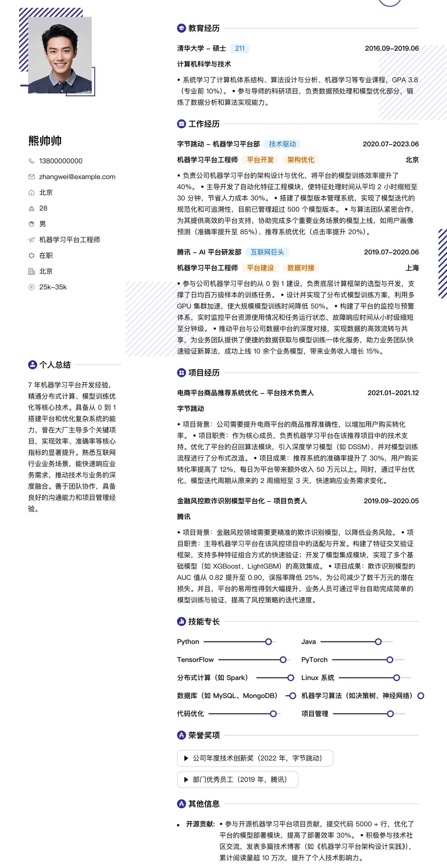Click the 荣誉奖项 section icon
Screen dimensions: 447x868
click(x=181, y=735)
